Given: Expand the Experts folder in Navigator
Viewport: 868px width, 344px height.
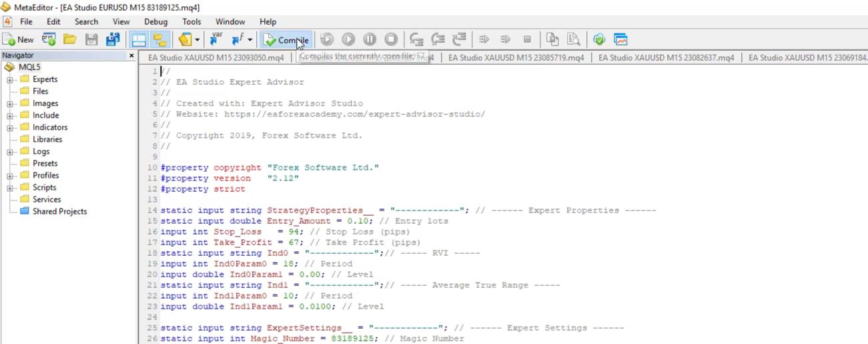Looking at the screenshot, I should tap(10, 79).
